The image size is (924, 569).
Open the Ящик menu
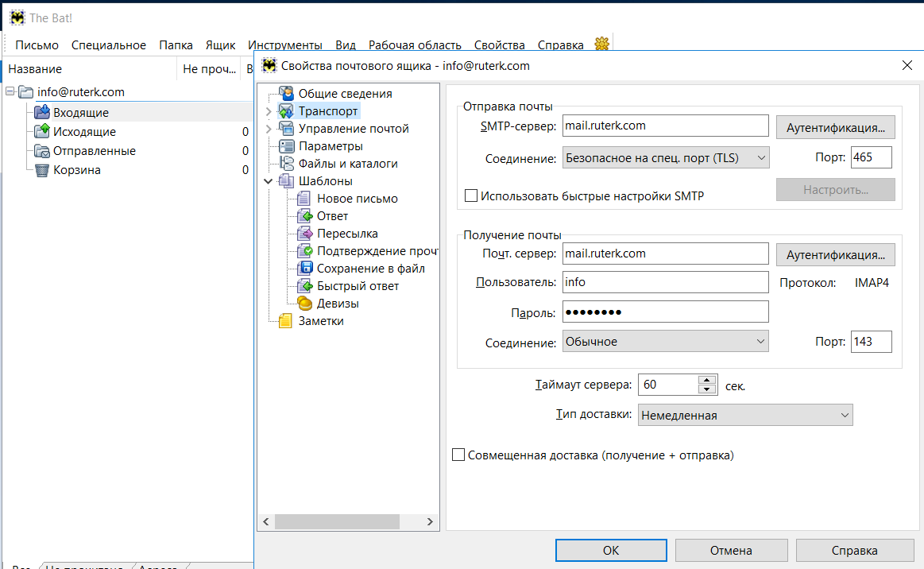[220, 45]
